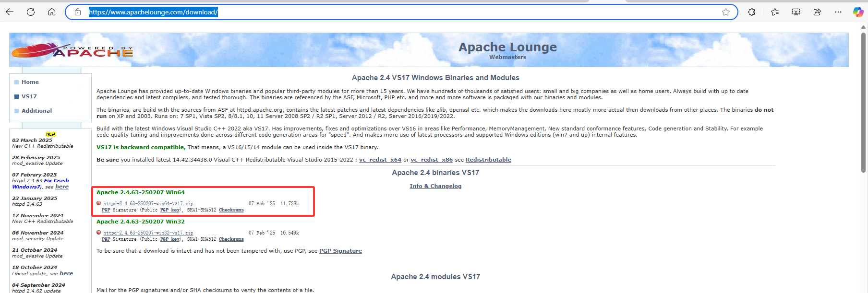The height and width of the screenshot is (293, 868).
Task: Launch Copilot from the toolbar
Action: tap(858, 12)
